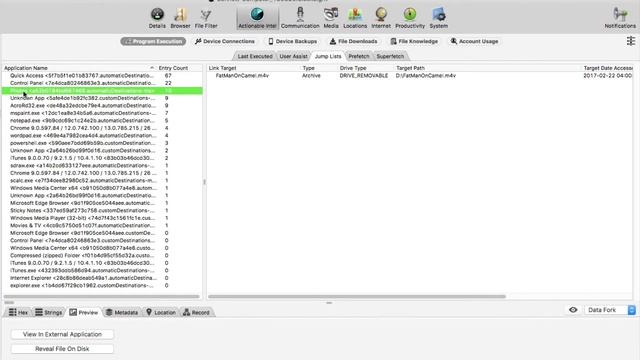Select the powershell.exe row
640x360 pixels.
102,143
